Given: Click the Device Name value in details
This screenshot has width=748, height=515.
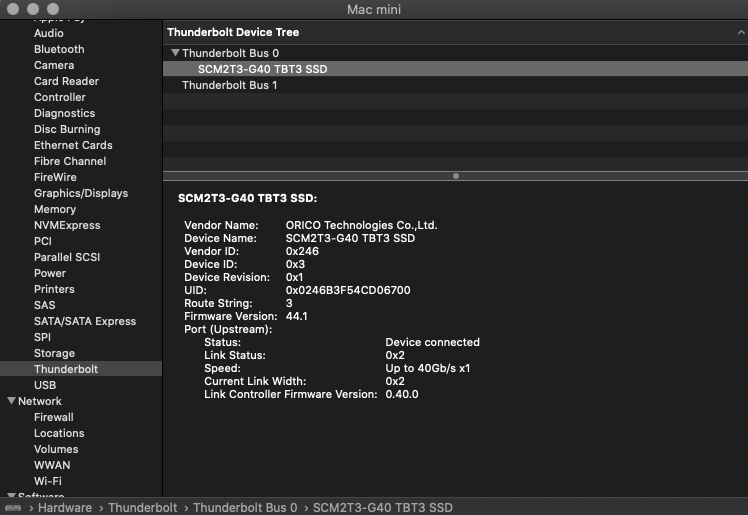Looking at the screenshot, I should click(x=350, y=238).
